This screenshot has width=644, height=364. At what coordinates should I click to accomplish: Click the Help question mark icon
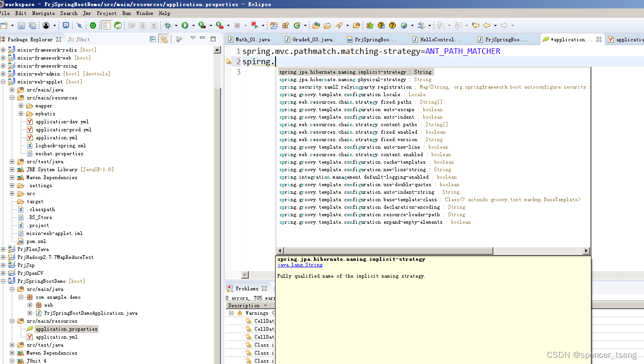[392, 25]
